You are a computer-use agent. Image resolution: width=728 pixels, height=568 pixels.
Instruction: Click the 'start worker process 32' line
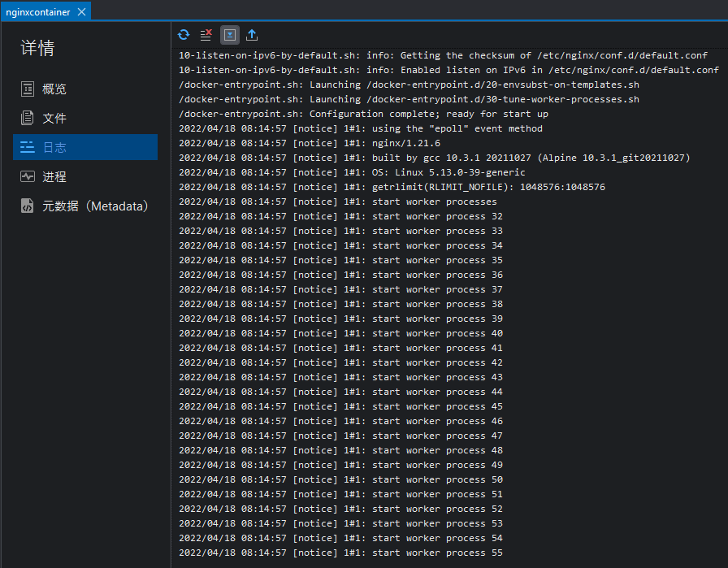[x=340, y=216]
